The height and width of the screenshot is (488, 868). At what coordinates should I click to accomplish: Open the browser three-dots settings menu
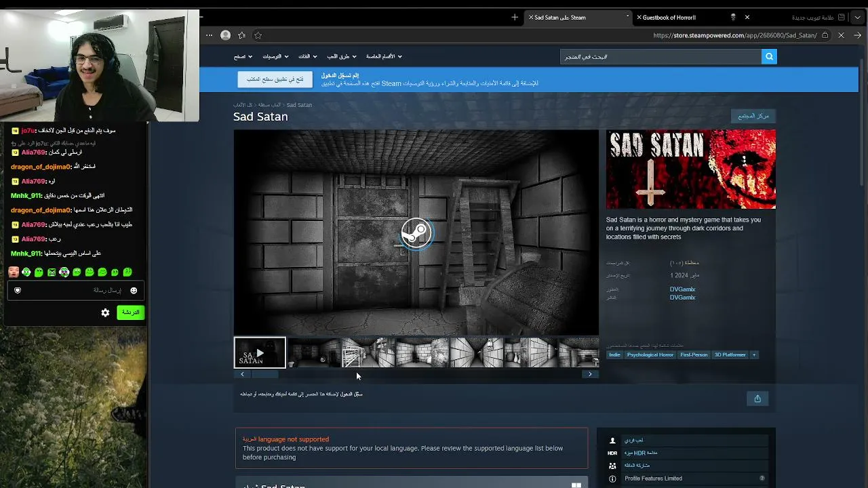pyautogui.click(x=209, y=35)
